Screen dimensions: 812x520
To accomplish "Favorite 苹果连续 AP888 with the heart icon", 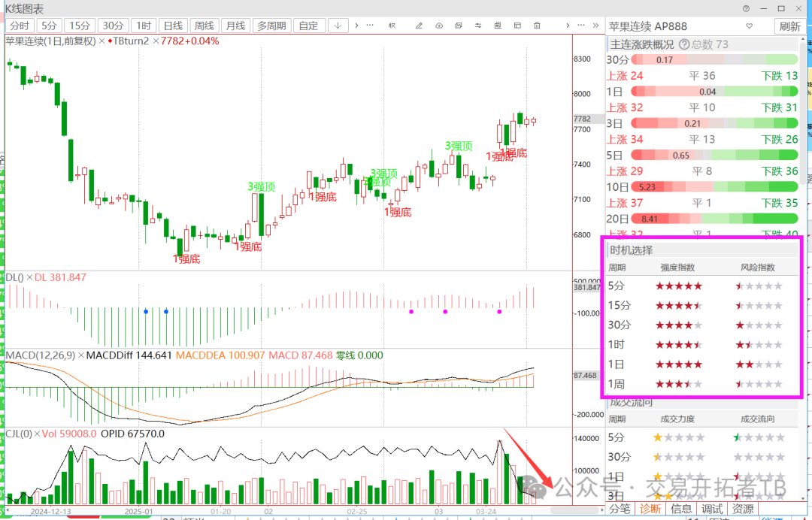I will (750, 26).
